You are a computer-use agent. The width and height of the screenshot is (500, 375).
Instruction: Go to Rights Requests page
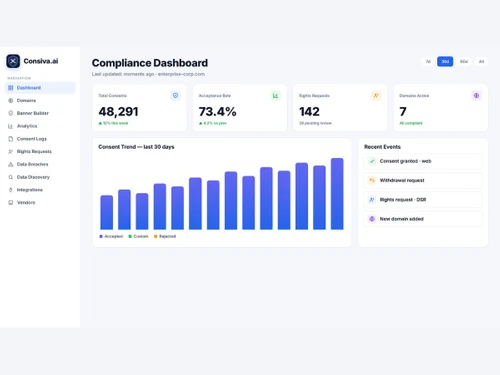pos(40,151)
